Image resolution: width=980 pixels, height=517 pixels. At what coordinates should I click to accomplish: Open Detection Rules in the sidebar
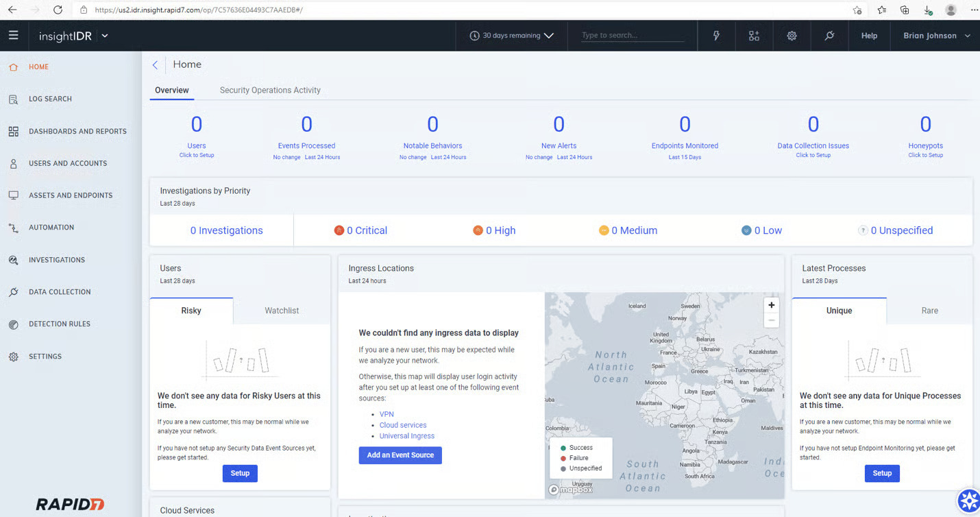(x=60, y=324)
